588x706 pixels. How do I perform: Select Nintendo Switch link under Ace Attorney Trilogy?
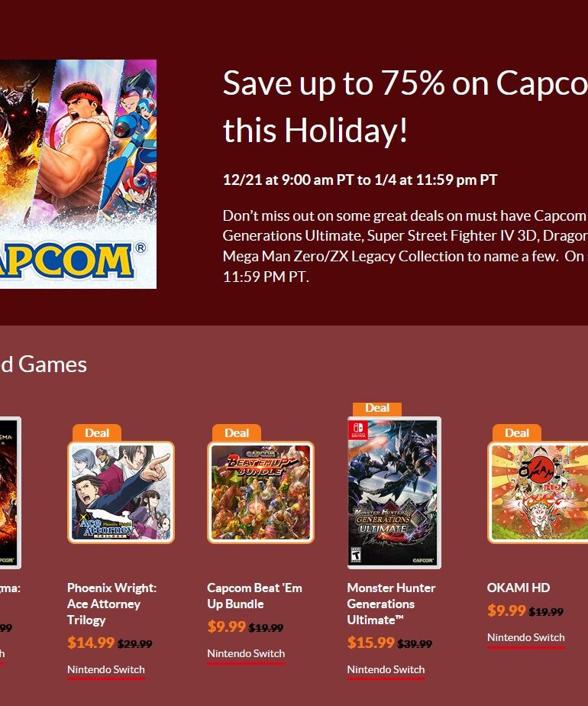point(106,669)
